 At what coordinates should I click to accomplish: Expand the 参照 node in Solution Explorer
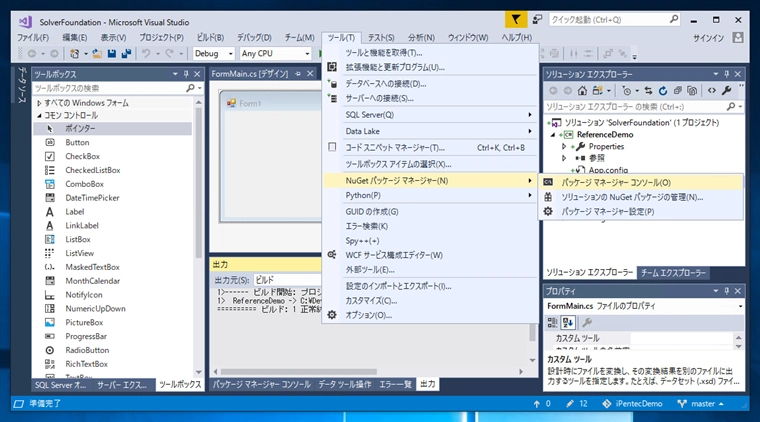click(564, 158)
